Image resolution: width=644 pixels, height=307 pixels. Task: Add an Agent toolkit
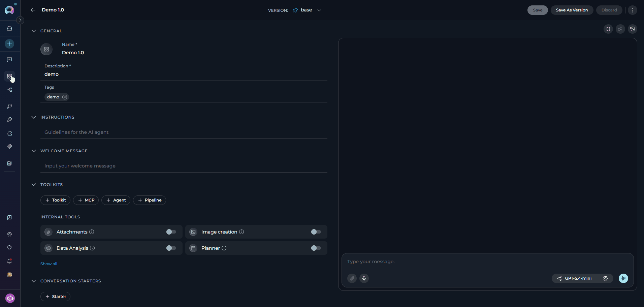(x=116, y=200)
